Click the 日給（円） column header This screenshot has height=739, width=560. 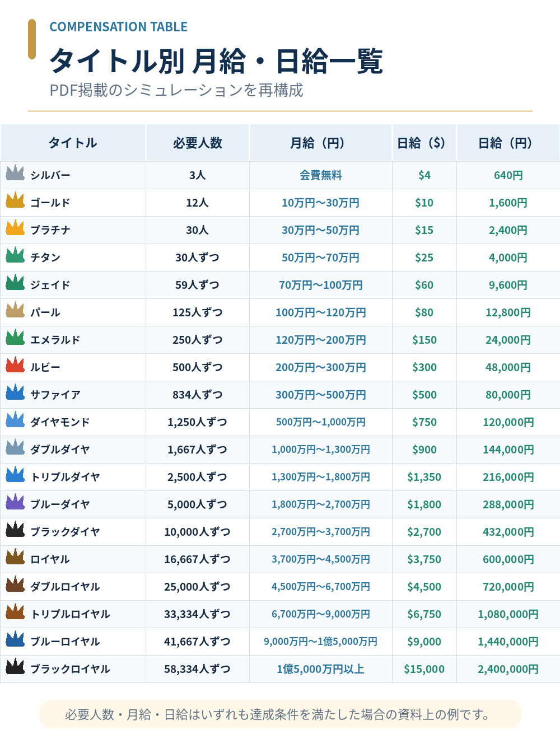click(508, 143)
